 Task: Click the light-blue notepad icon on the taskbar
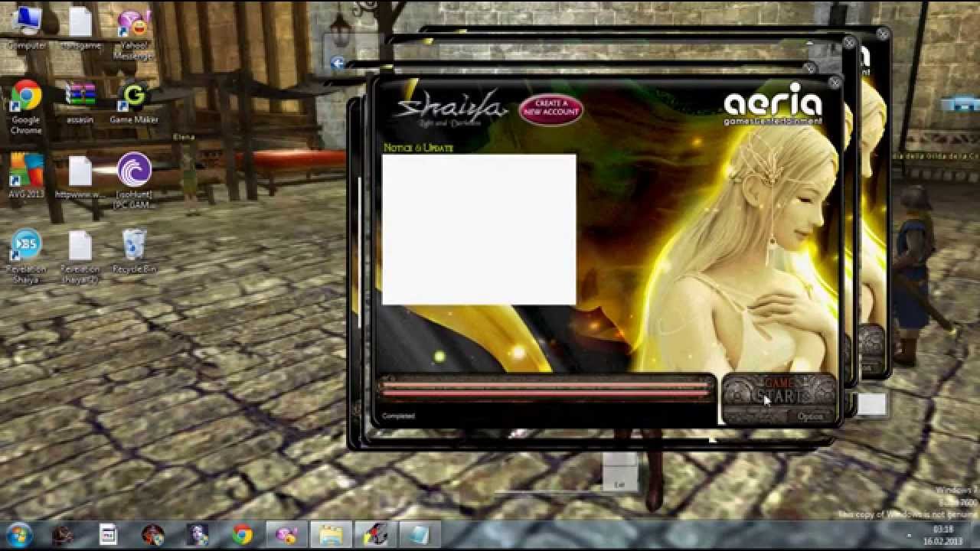[x=420, y=535]
